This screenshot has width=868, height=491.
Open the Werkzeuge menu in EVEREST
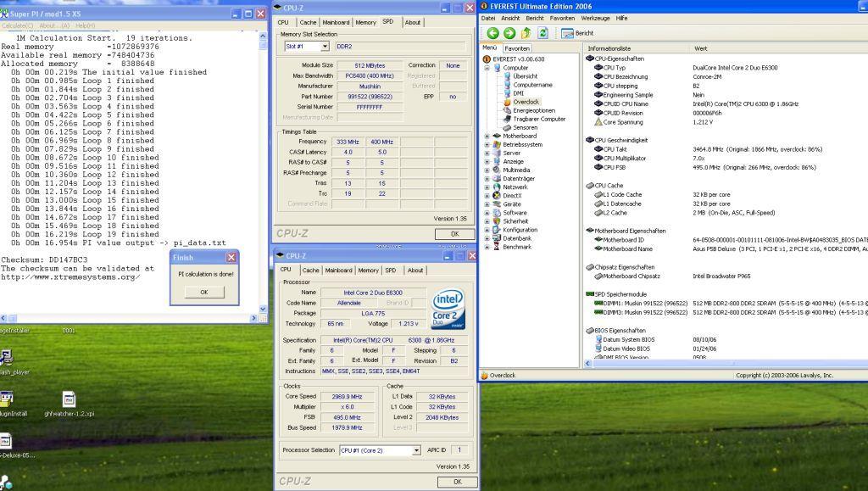tap(596, 19)
